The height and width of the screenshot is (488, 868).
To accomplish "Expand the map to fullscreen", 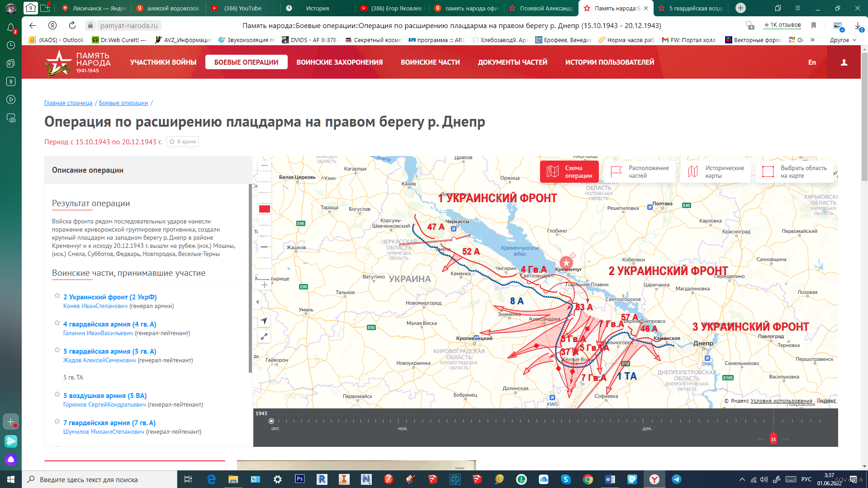I will 264,336.
